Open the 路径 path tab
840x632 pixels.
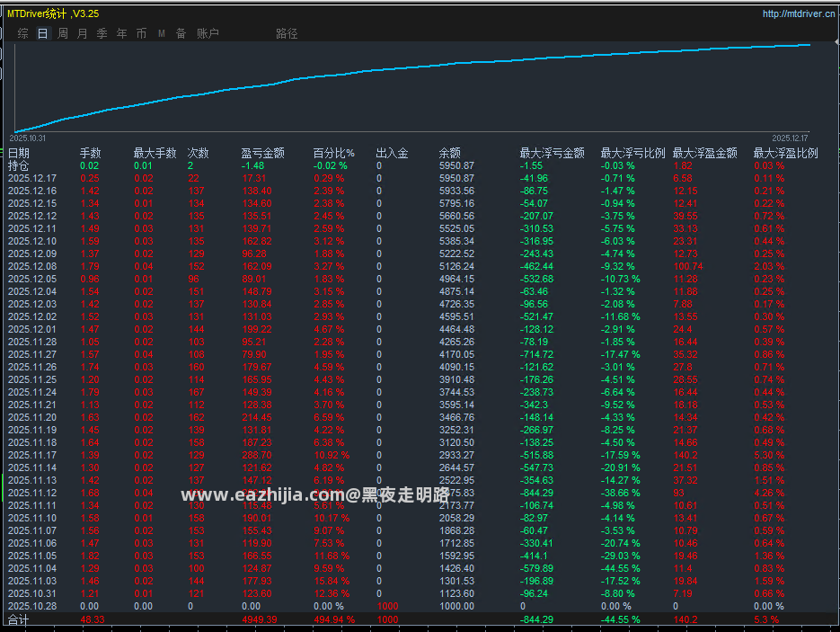pyautogui.click(x=287, y=33)
